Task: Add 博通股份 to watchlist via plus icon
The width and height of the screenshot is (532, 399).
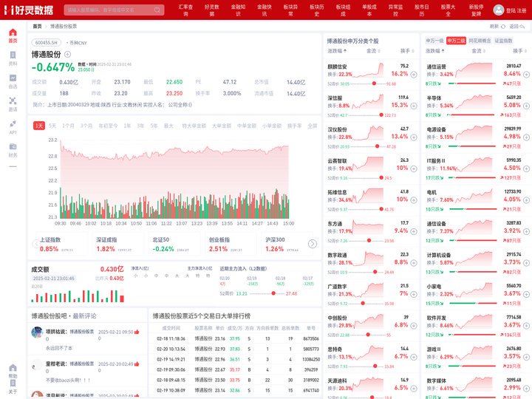Action: pyautogui.click(x=67, y=54)
